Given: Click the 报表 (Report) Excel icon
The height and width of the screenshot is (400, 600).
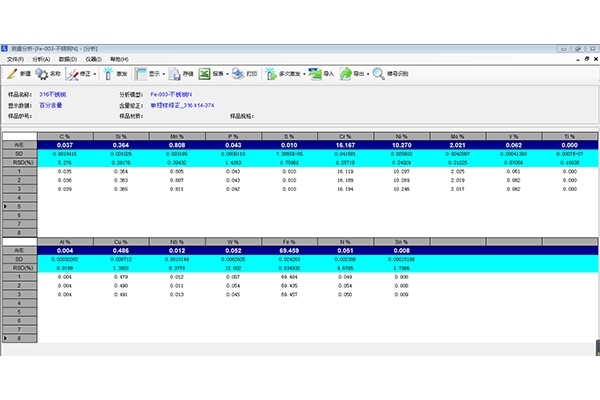Looking at the screenshot, I should coord(204,73).
